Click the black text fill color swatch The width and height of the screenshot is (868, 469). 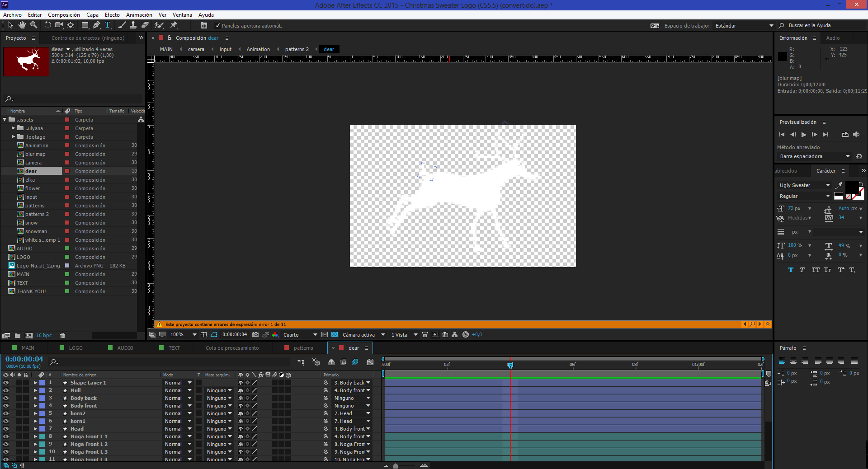click(x=851, y=186)
